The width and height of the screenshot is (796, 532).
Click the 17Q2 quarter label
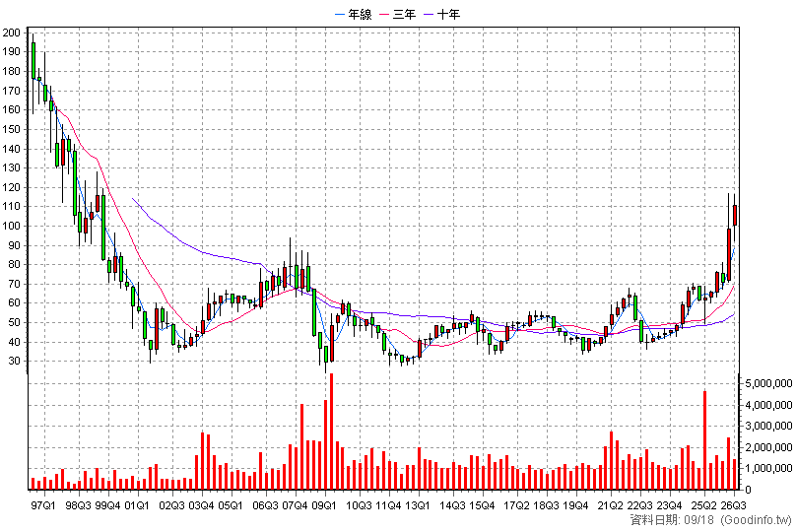click(x=517, y=505)
